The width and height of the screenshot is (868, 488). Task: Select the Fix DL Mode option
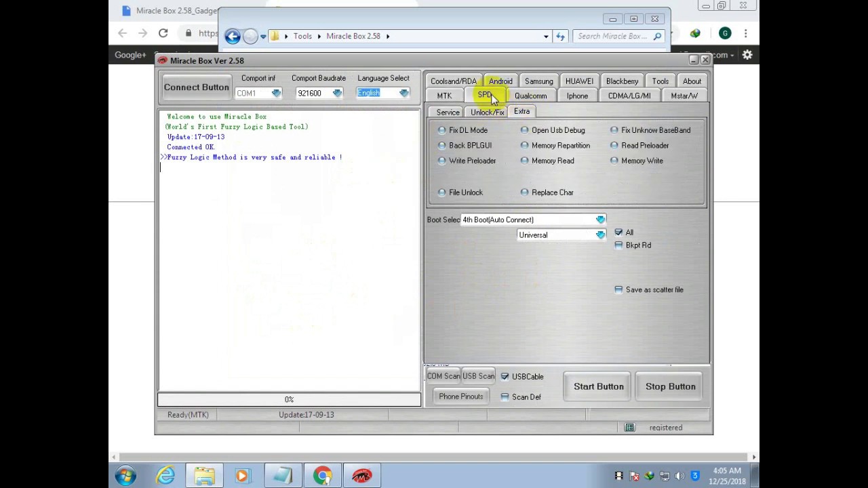(463, 130)
